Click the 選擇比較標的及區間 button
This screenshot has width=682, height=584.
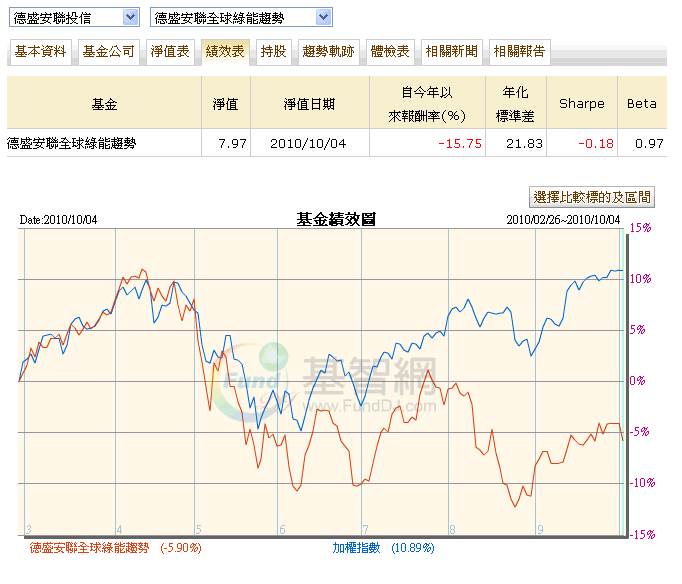(592, 197)
